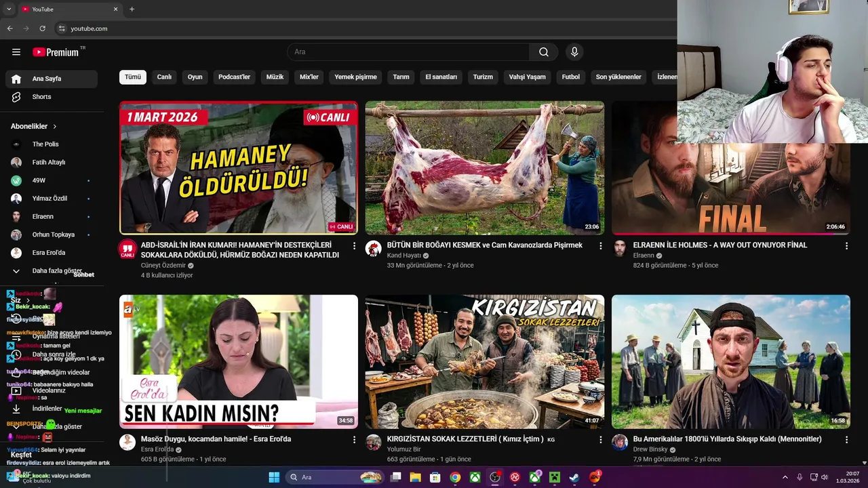Click Cüneyt Özdemir channel name link
The width and height of the screenshot is (868, 488).
point(163,266)
